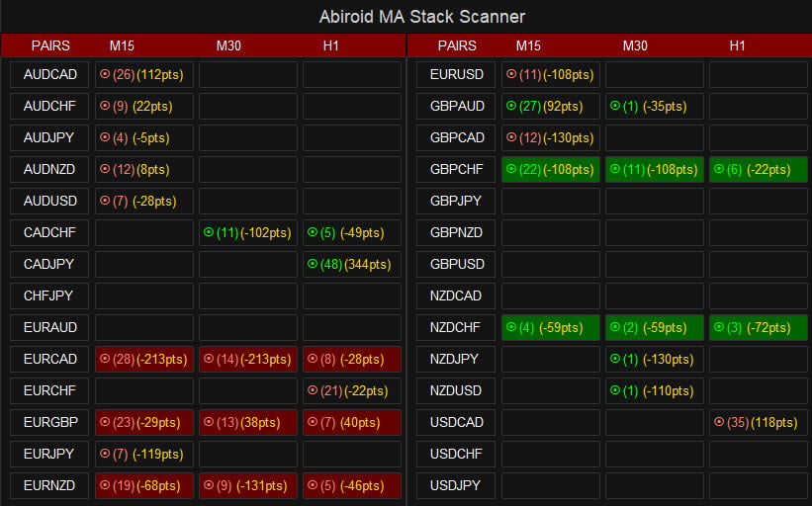The height and width of the screenshot is (506, 812).
Task: Click the right H1 column header
Action: click(x=737, y=45)
